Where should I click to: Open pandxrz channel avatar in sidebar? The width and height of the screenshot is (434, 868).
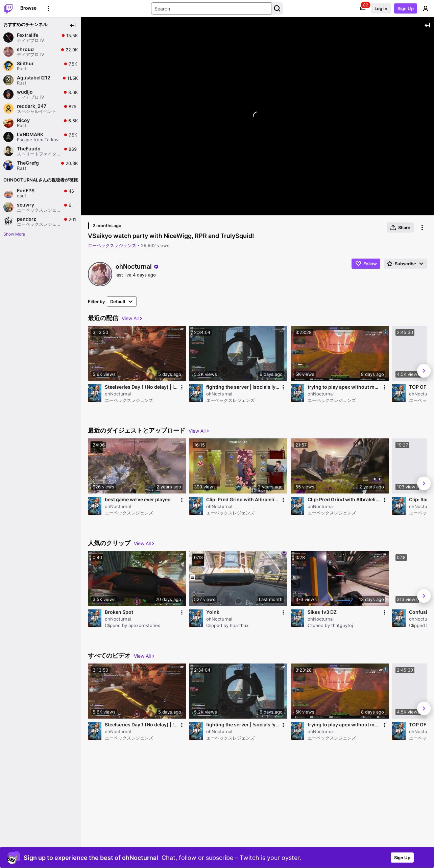click(x=8, y=221)
